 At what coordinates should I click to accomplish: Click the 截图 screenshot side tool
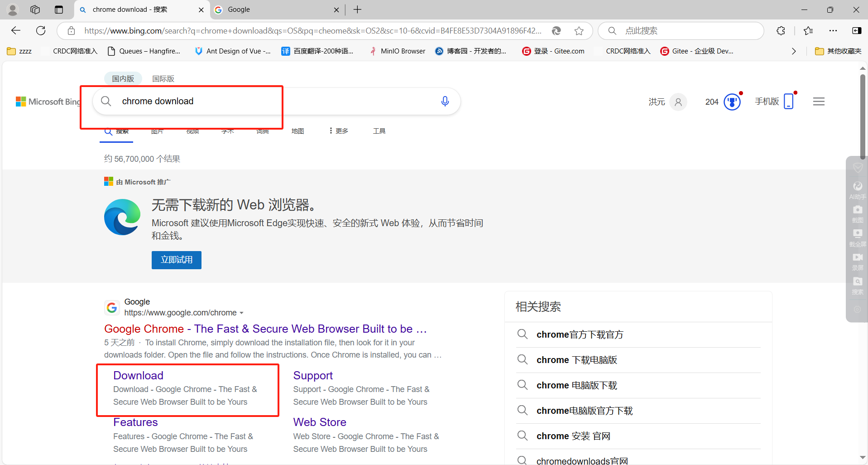point(858,214)
